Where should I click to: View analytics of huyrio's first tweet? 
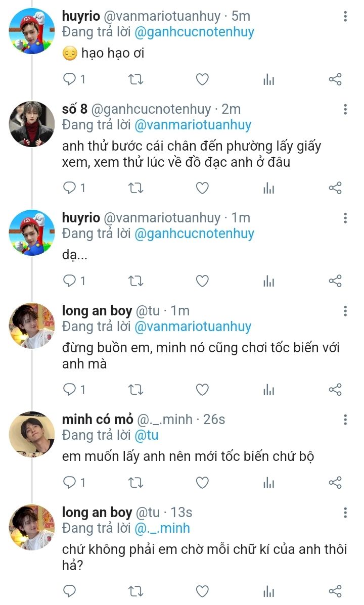[268, 79]
